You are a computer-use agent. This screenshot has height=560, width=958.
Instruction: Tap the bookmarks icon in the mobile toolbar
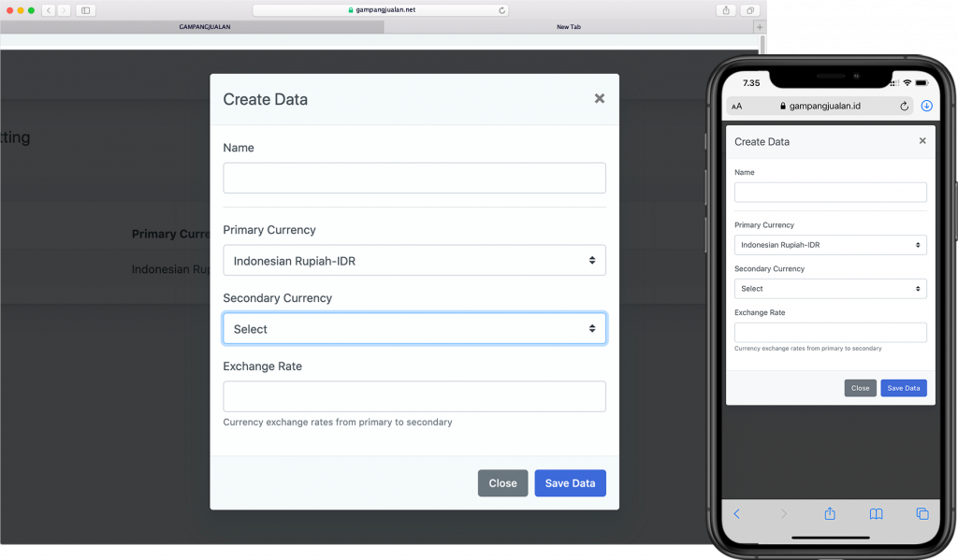tap(876, 513)
